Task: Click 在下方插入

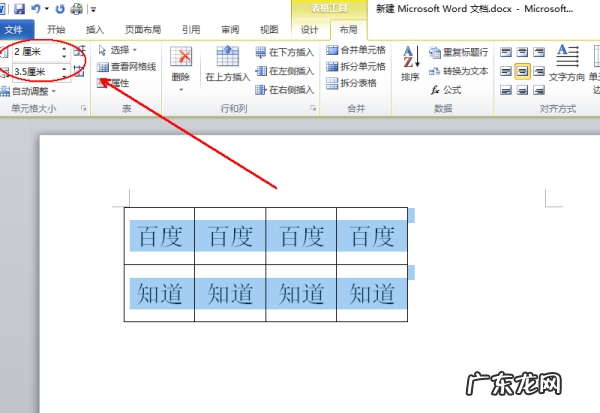Action: [x=285, y=52]
